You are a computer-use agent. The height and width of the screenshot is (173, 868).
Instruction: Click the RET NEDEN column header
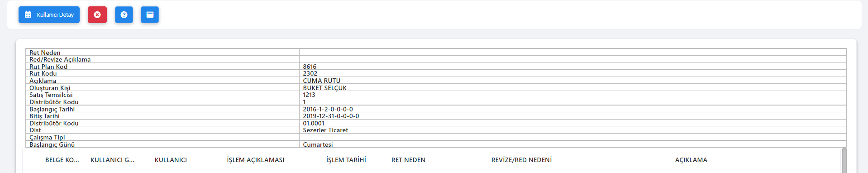click(408, 160)
